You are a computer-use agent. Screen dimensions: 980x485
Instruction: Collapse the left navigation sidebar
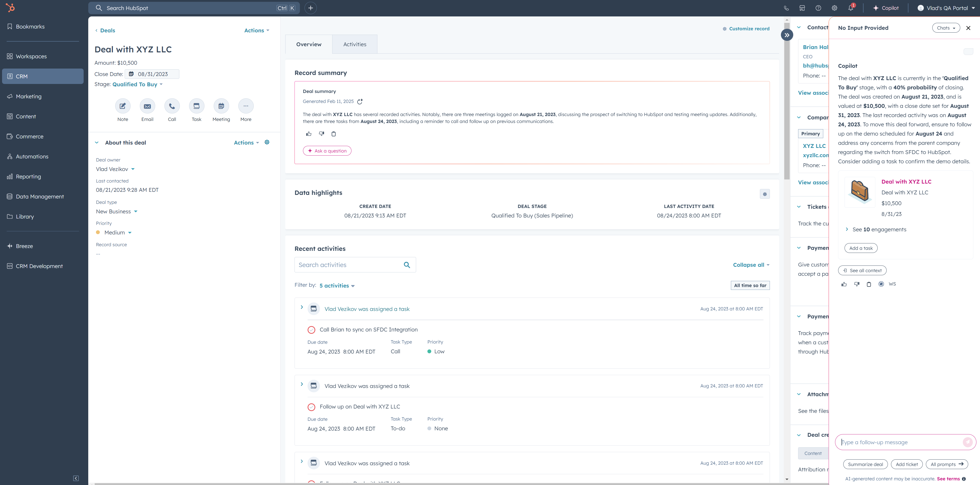tap(76, 478)
